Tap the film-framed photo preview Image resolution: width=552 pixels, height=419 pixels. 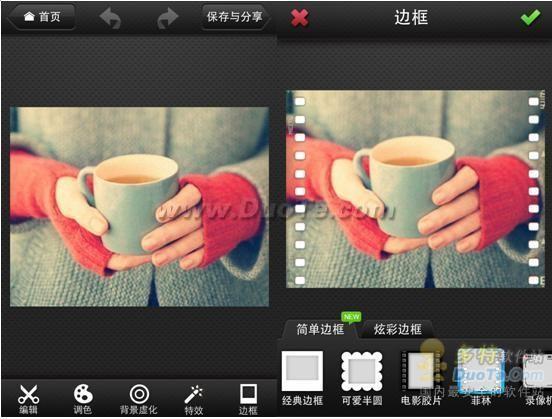[x=415, y=189]
